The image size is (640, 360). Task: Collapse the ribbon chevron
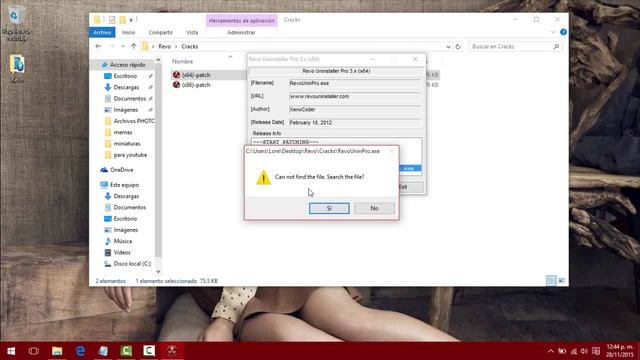[553, 32]
